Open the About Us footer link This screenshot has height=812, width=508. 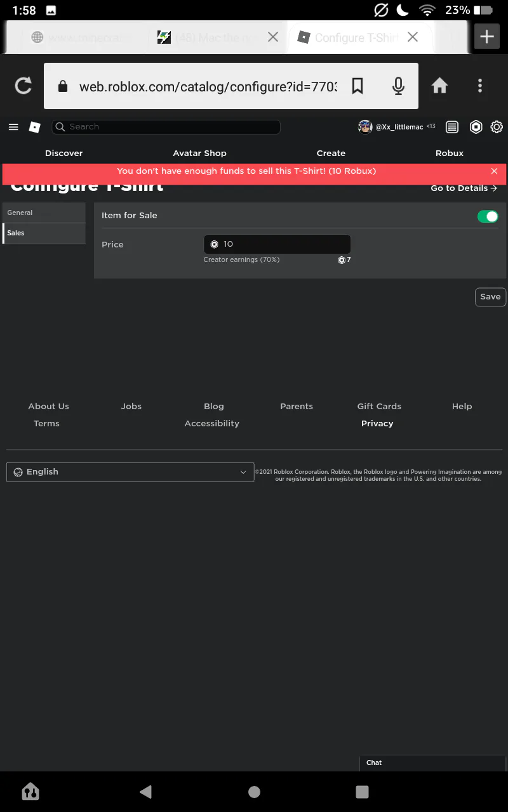coord(48,407)
